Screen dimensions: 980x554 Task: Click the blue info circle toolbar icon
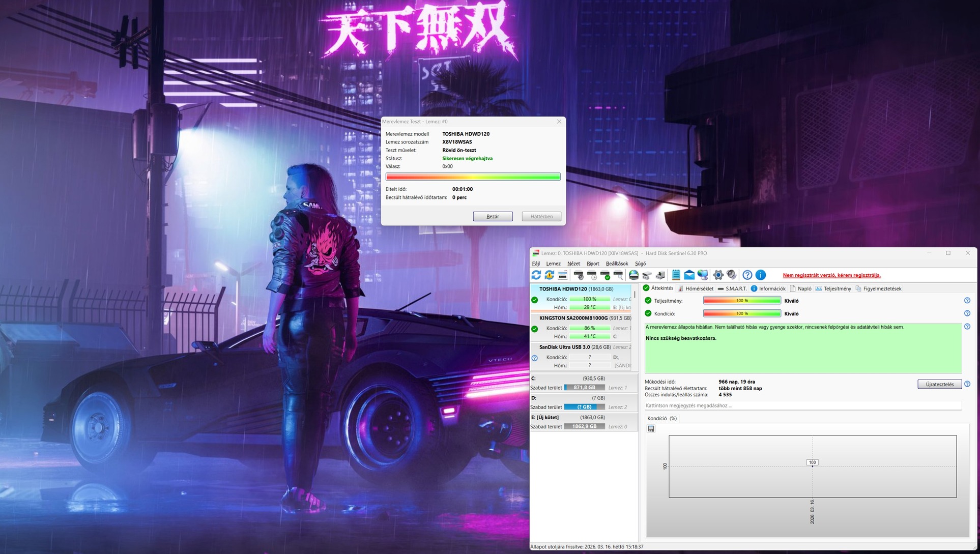pyautogui.click(x=761, y=275)
